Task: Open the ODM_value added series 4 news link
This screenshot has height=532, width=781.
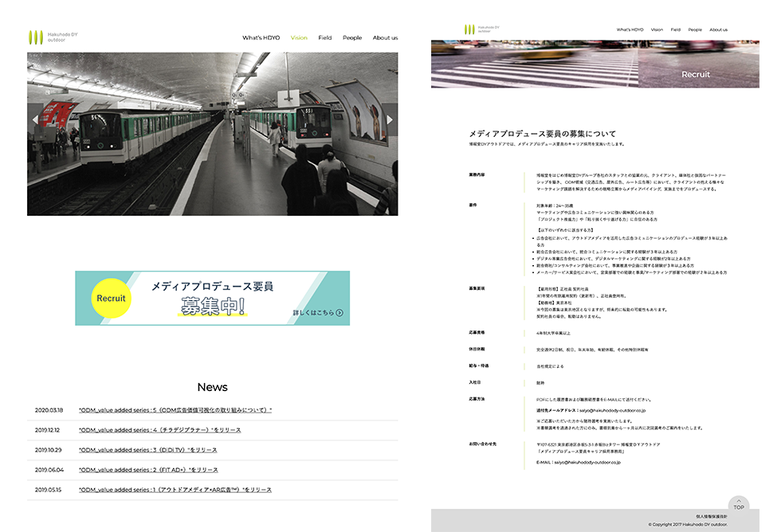Action: coord(159,430)
